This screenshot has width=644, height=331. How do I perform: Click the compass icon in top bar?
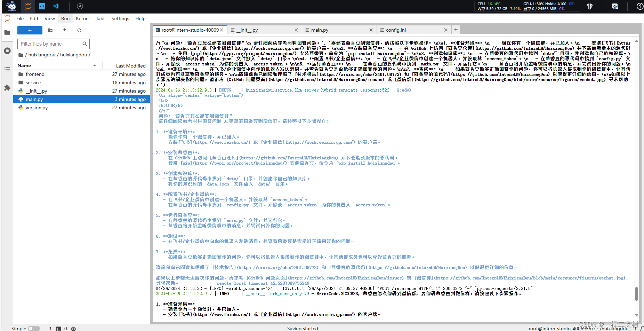(x=80, y=6)
